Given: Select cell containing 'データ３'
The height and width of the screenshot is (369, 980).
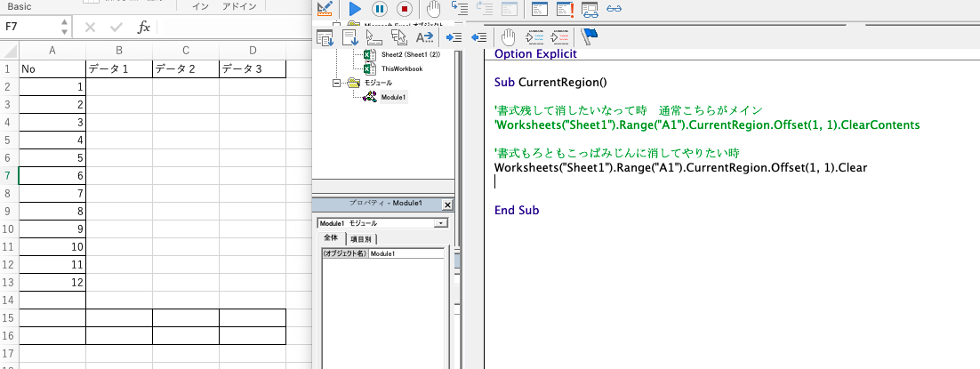Looking at the screenshot, I should (x=253, y=69).
